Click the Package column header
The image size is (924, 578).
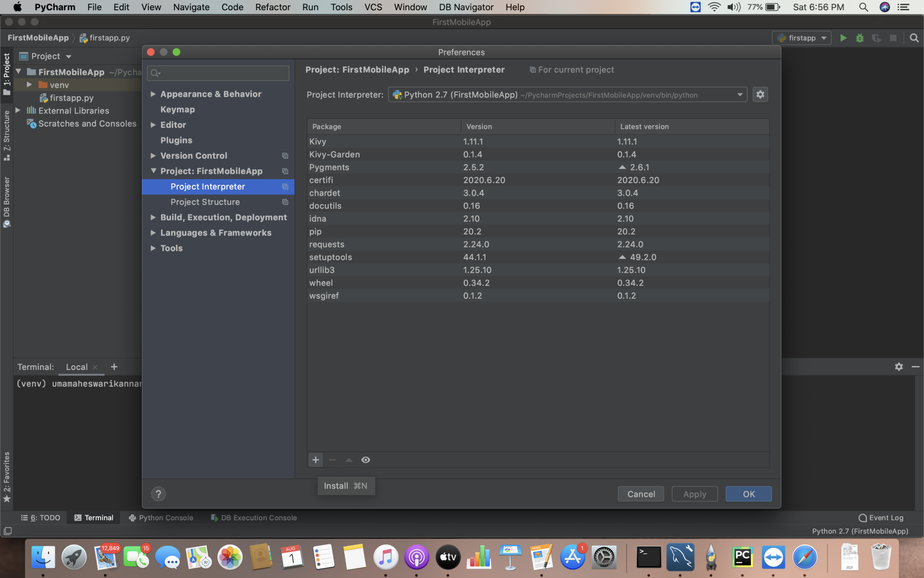coord(384,126)
